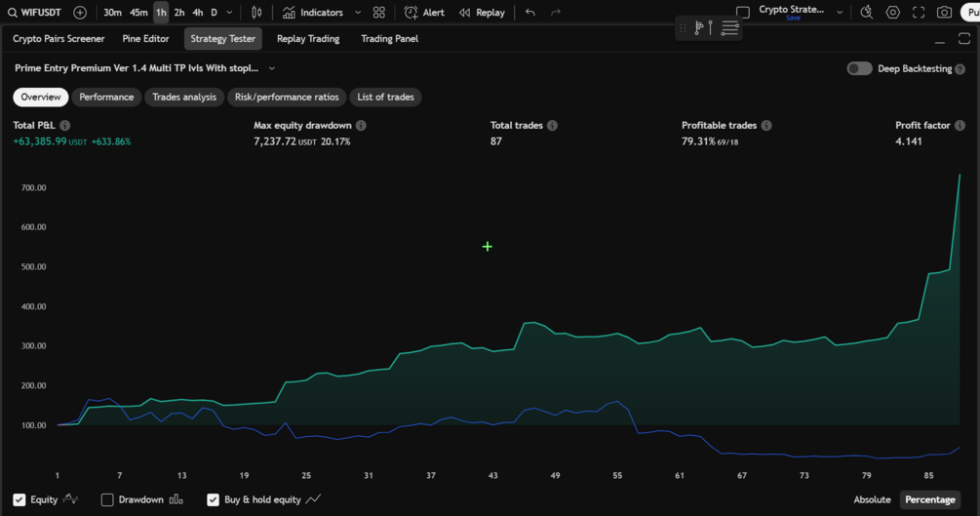
Task: Open the Crypto Strate... layout name
Action: [x=791, y=12]
